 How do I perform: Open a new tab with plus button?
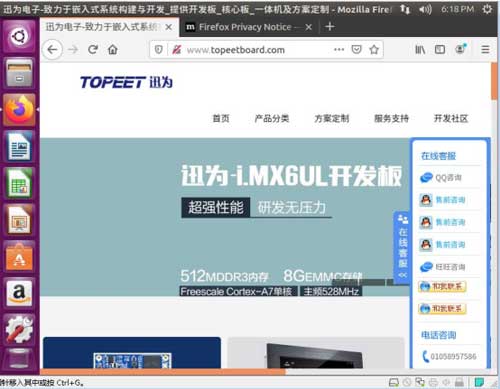coord(330,27)
